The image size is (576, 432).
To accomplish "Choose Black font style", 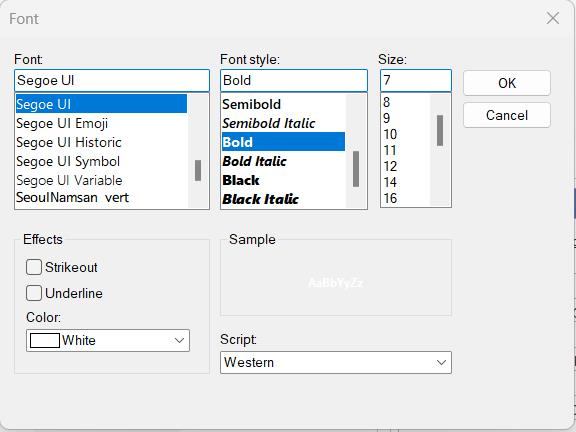I will tap(283, 180).
